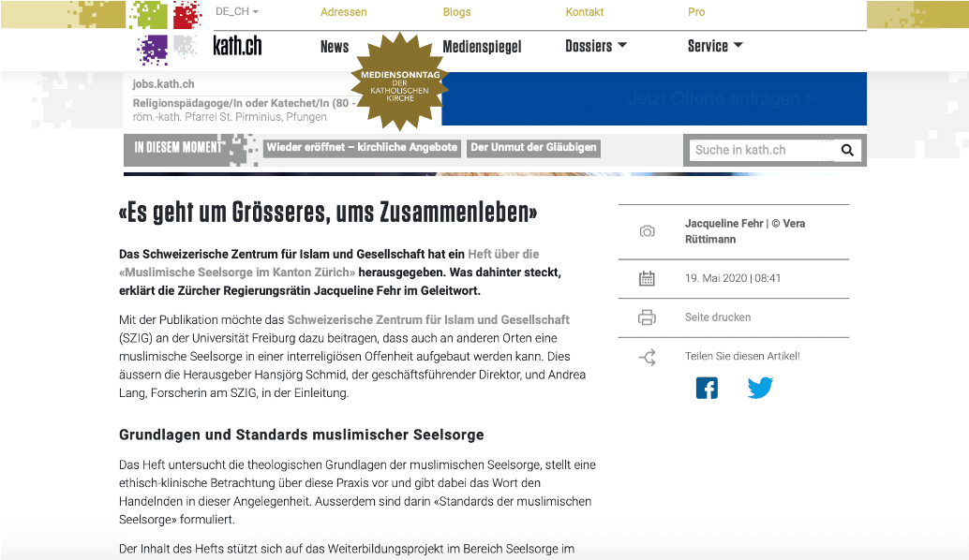Click the calendar icon next to the date

coord(647,278)
